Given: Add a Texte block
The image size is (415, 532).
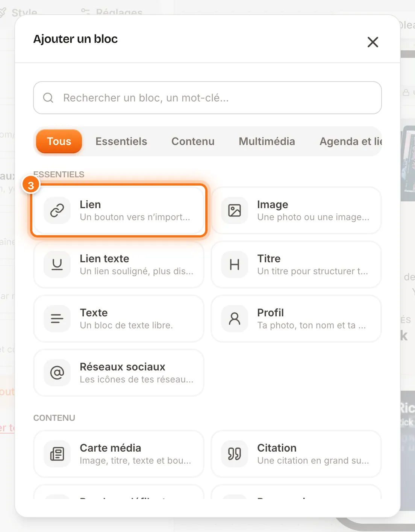Looking at the screenshot, I should (x=119, y=319).
